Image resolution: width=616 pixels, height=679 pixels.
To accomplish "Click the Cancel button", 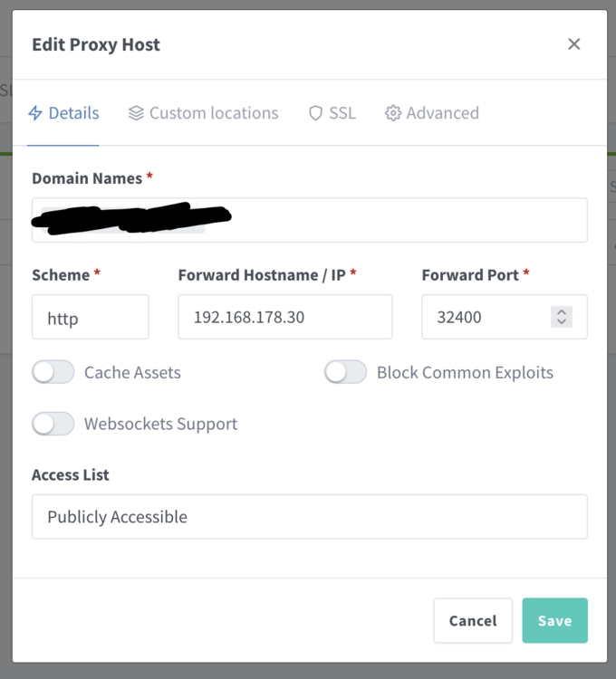I will point(473,620).
